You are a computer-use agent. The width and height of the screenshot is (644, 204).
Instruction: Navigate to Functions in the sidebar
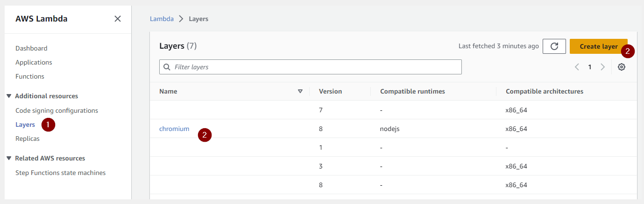coord(30,76)
